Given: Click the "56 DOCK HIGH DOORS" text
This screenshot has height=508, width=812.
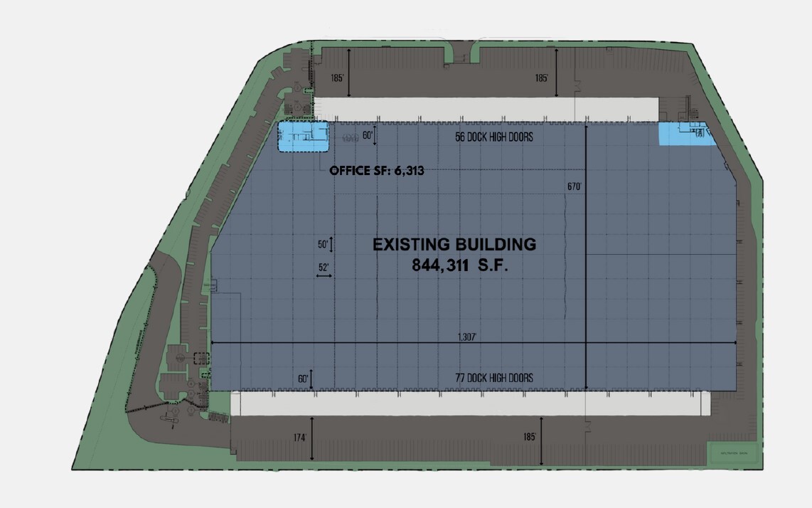Looking at the screenshot, I should (x=494, y=137).
